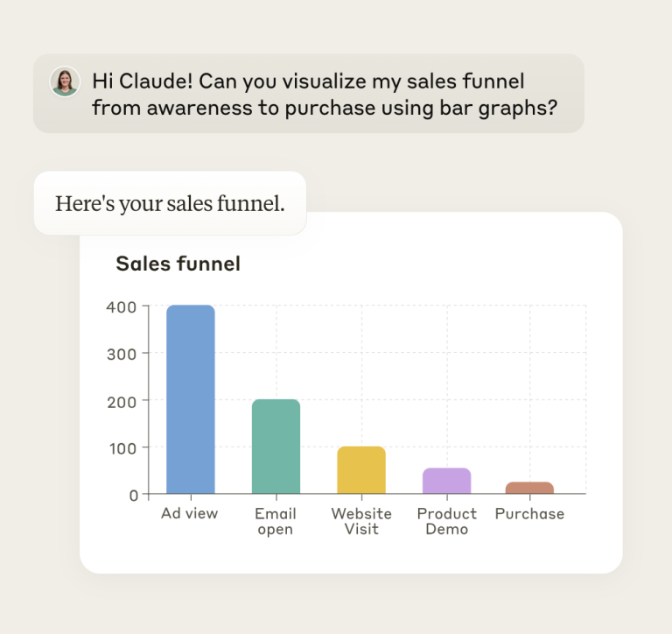Click the "Purchase" axis label
Viewport: 672px width, 634px height.
tap(529, 514)
